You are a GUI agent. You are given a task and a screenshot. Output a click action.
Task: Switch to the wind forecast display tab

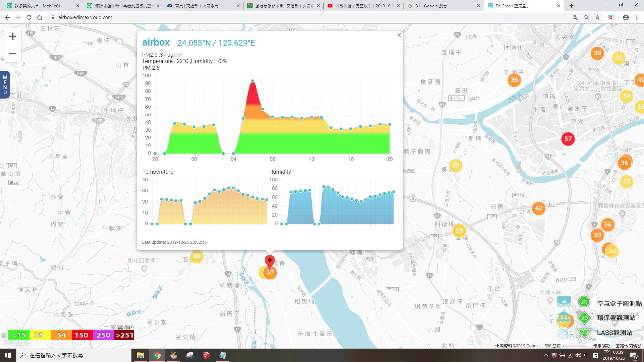tap(283, 6)
